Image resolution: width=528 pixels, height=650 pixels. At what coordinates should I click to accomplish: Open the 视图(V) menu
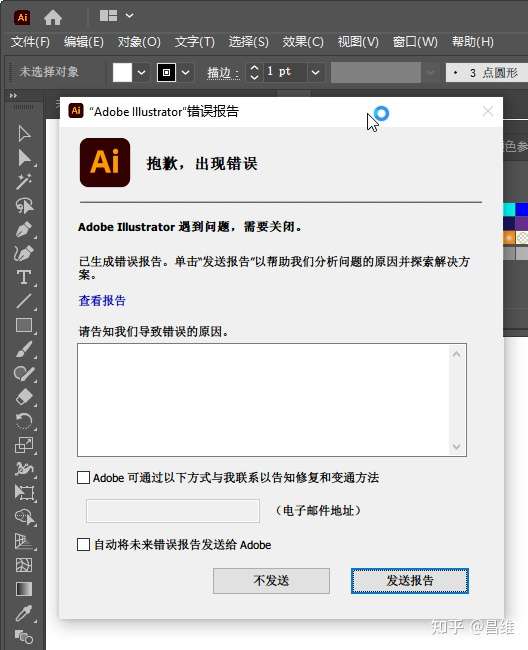pyautogui.click(x=358, y=42)
